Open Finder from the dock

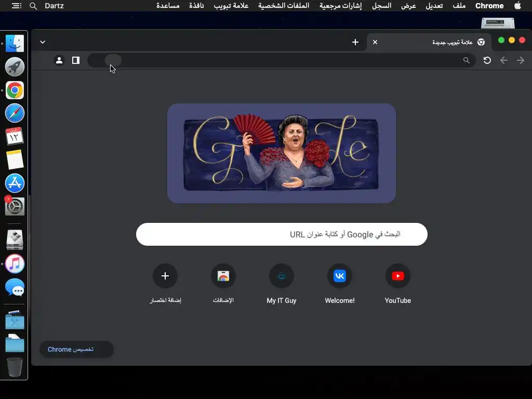15,43
